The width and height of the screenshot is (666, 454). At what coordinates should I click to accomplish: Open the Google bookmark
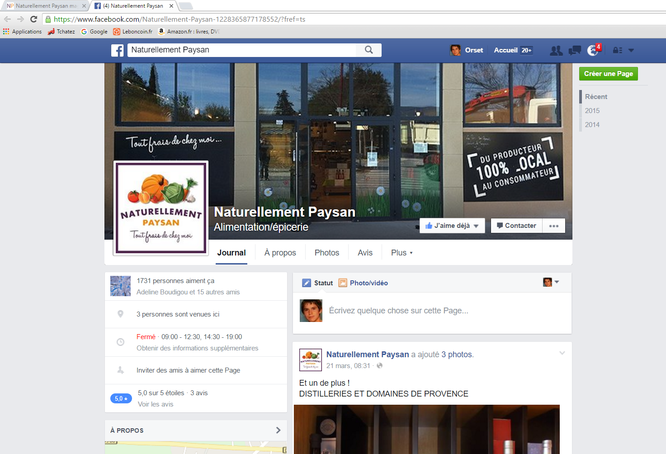pos(94,31)
